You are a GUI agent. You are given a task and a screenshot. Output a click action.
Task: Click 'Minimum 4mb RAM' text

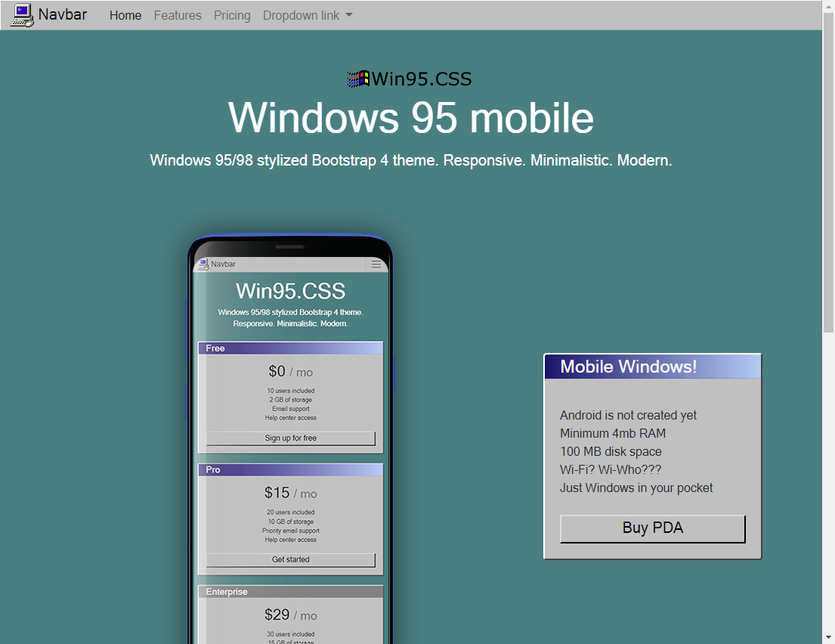[x=612, y=433]
